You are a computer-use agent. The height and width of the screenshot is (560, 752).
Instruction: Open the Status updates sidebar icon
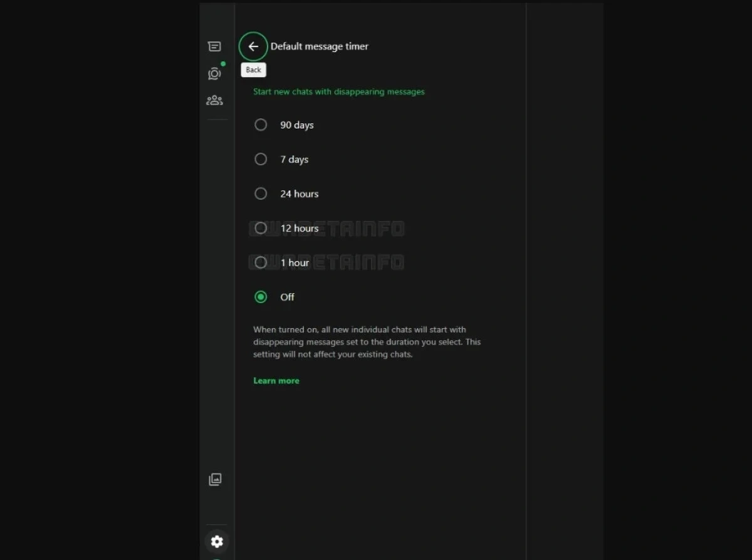(x=214, y=74)
